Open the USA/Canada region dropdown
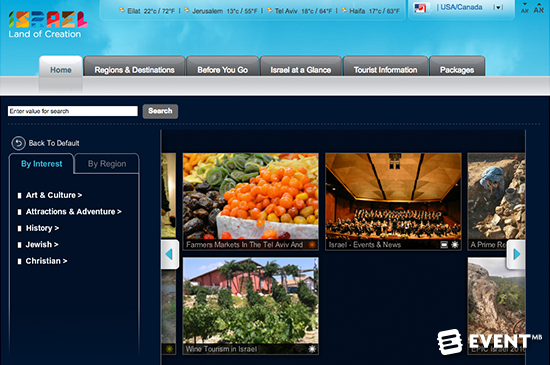The width and height of the screenshot is (550, 365). click(x=498, y=7)
